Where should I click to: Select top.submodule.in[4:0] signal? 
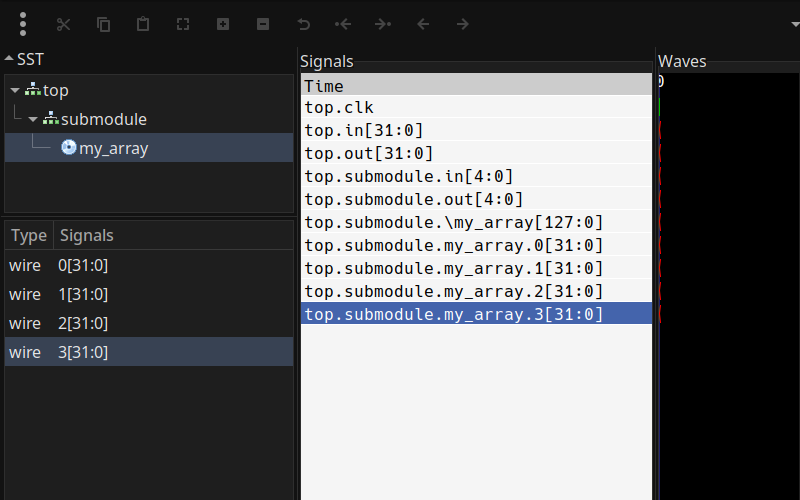point(477,176)
